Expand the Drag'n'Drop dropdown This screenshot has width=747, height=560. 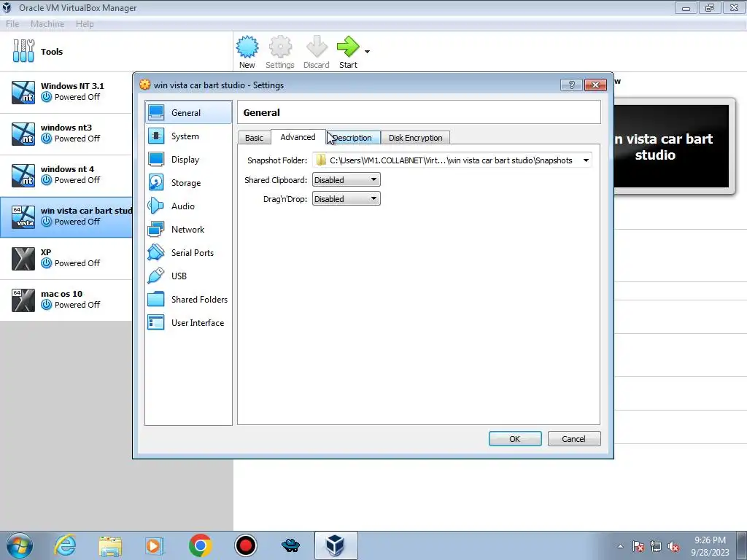pos(347,198)
